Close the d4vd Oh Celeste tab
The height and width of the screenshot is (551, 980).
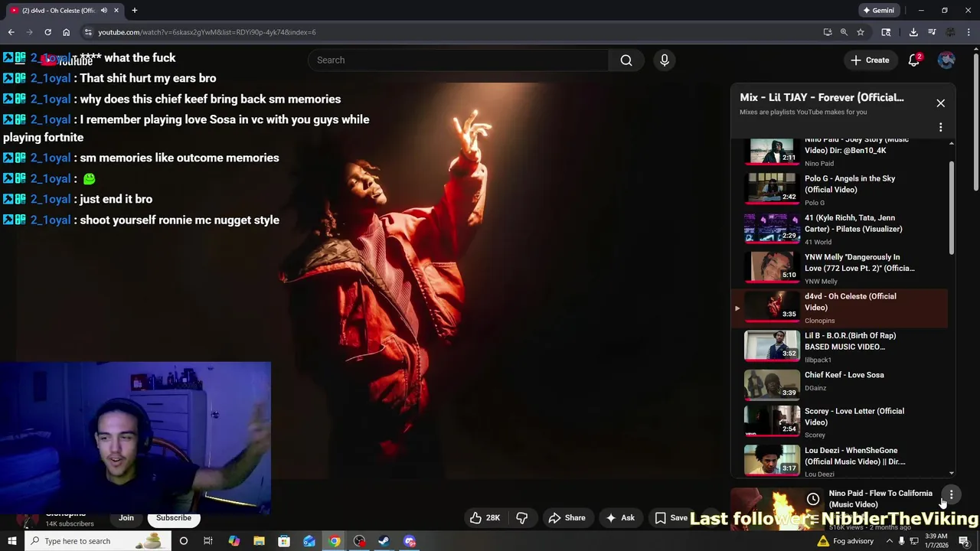(x=116, y=11)
